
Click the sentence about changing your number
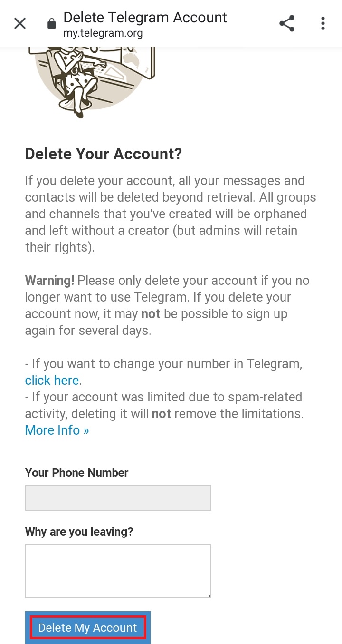point(164,372)
